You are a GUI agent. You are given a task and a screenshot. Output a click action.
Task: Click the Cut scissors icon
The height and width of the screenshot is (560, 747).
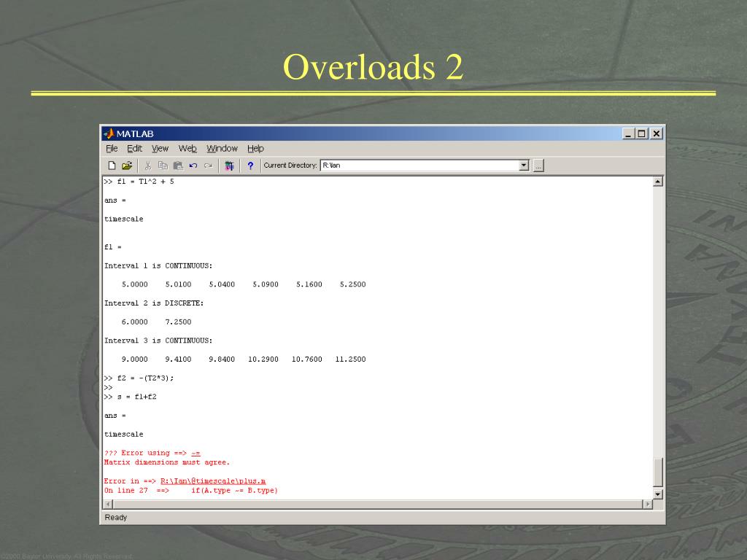pos(147,166)
